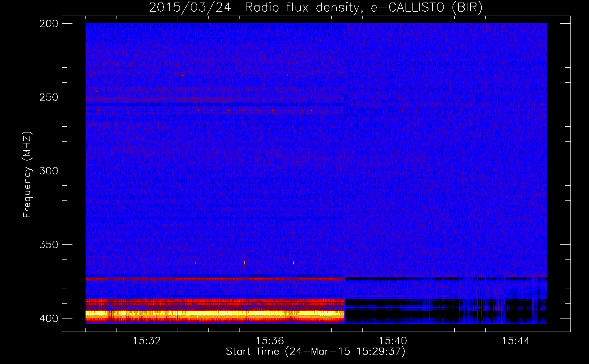Click the 300 frequency tick label
This screenshot has width=589, height=364.
coord(49,171)
